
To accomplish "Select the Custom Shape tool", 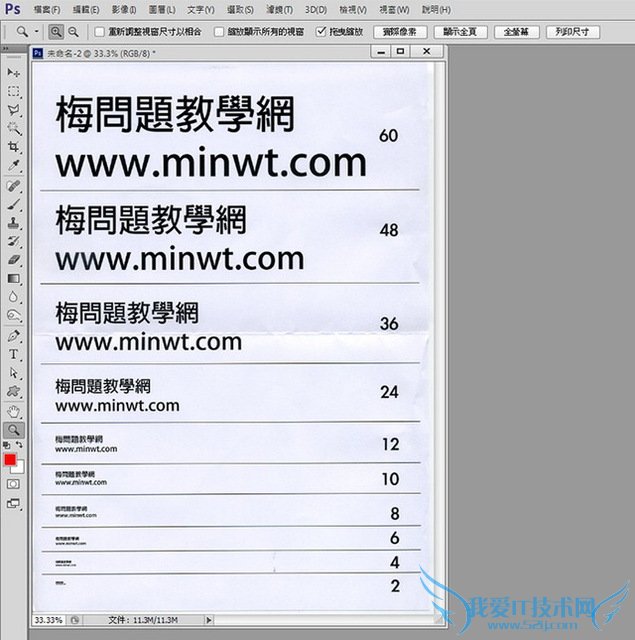I will point(13,391).
